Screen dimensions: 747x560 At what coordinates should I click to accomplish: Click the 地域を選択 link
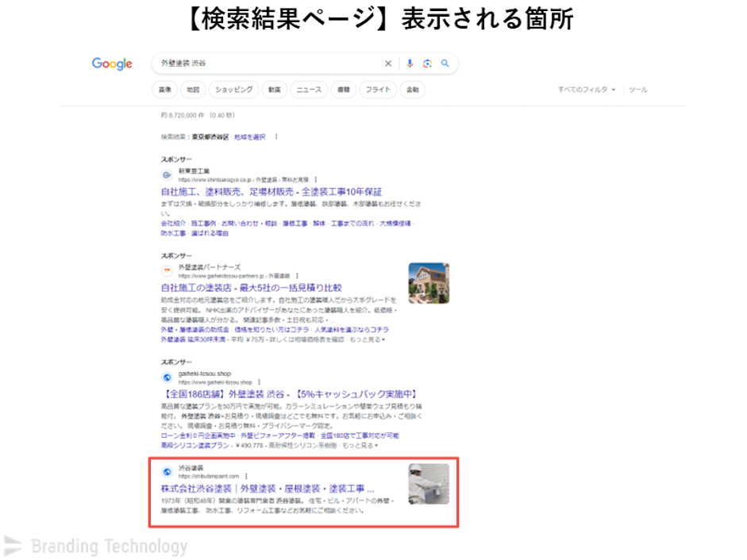[x=249, y=137]
